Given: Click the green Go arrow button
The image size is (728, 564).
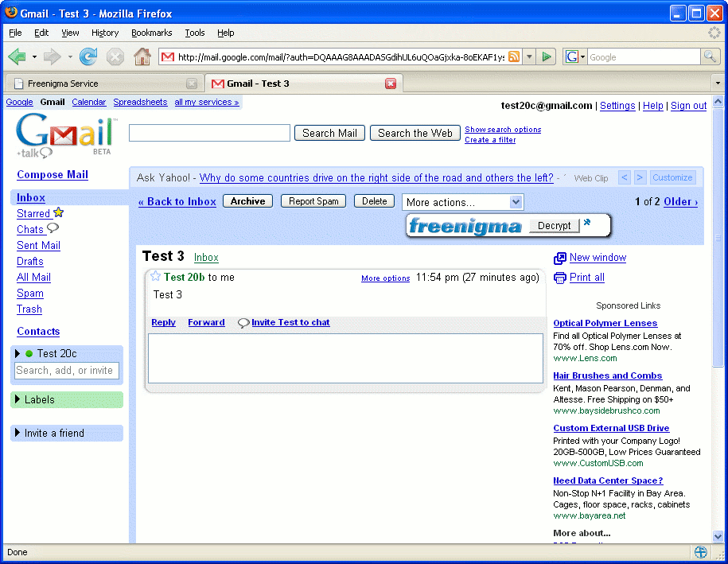Looking at the screenshot, I should 547,56.
